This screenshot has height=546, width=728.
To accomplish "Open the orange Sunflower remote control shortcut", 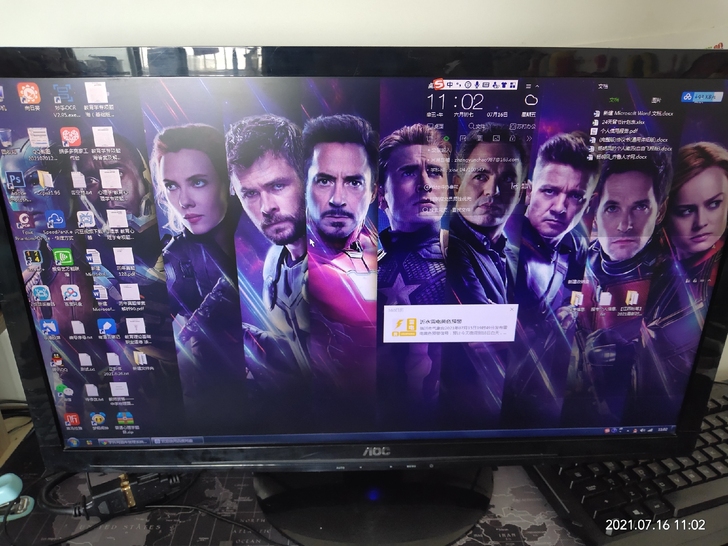I will pos(29,93).
